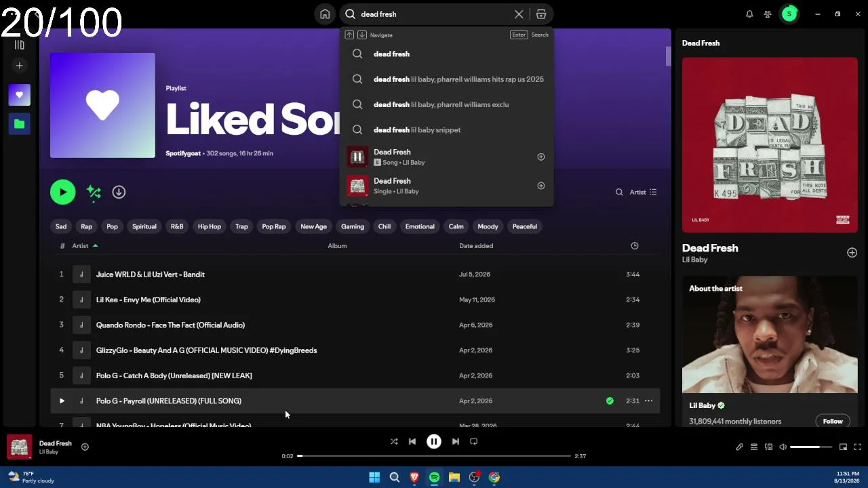Open Friend Activity icon
The height and width of the screenshot is (488, 868).
768,14
